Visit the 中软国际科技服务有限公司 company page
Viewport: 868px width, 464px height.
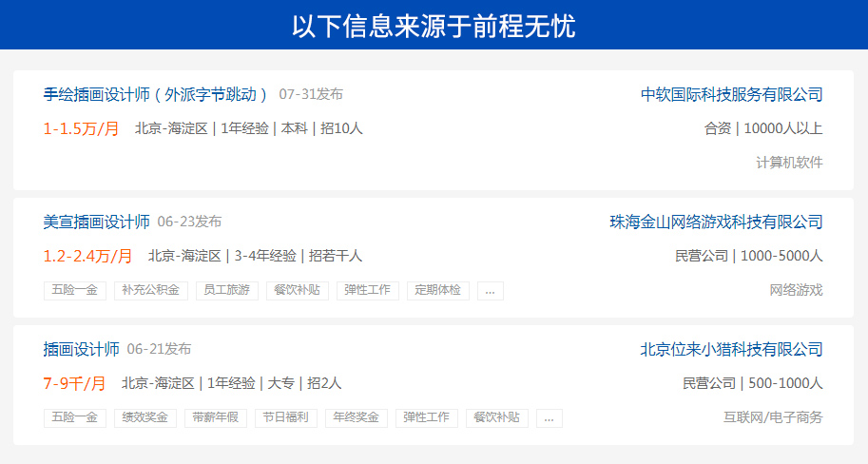pos(731,94)
